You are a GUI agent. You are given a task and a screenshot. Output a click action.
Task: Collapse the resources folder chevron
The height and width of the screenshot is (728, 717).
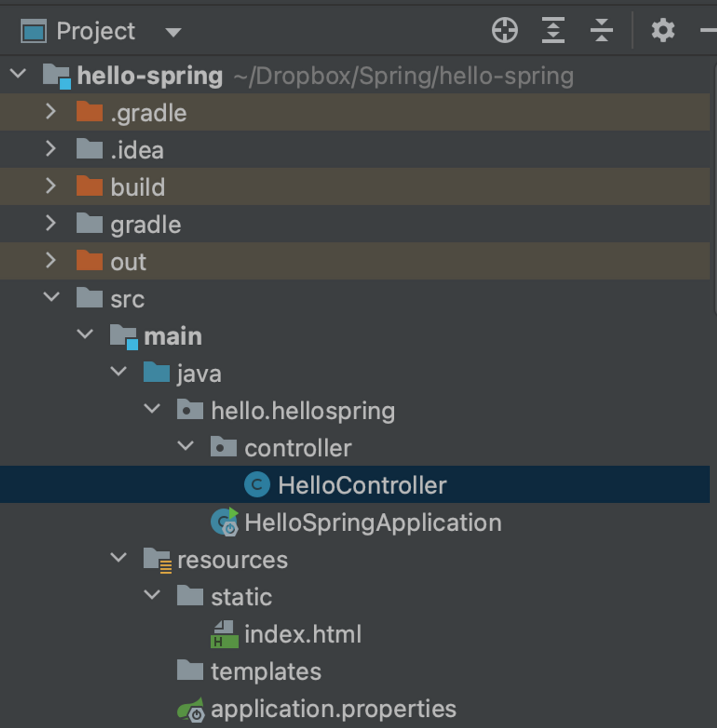click(x=119, y=558)
